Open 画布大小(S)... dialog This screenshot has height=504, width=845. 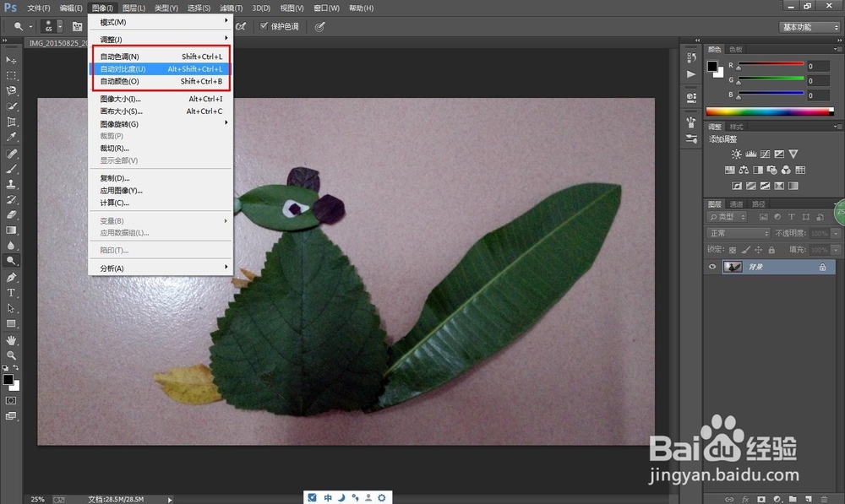(x=161, y=111)
